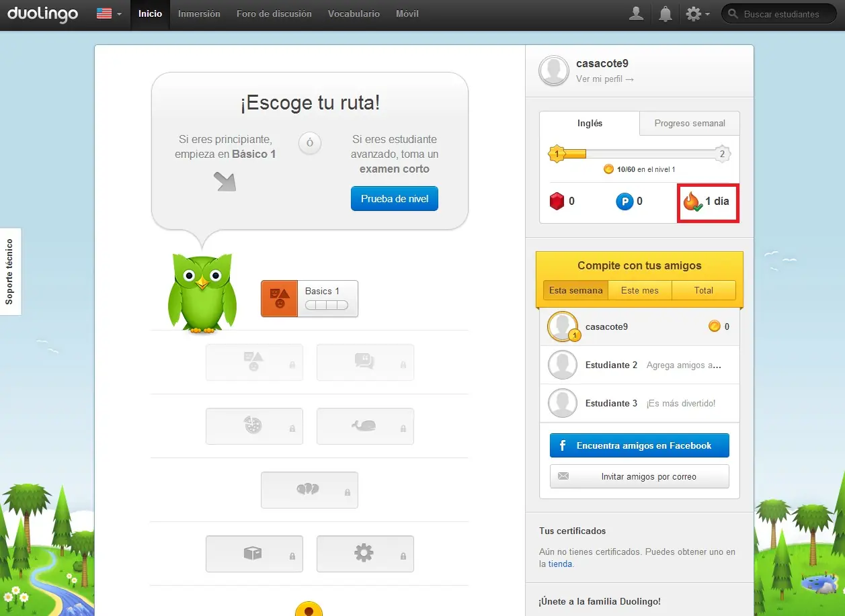The width and height of the screenshot is (845, 616).
Task: Click the locked shapes skill icon
Action: coord(254,363)
